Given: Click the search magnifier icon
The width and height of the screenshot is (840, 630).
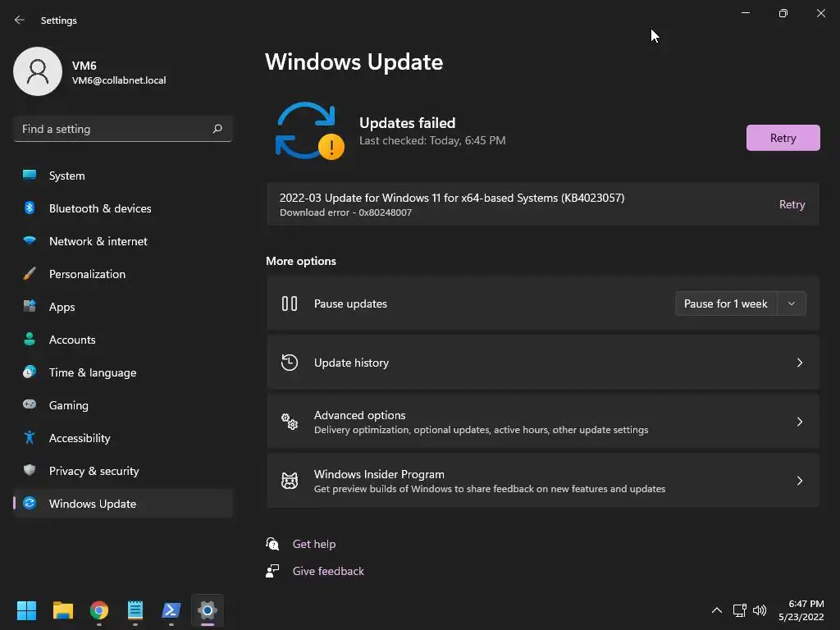Looking at the screenshot, I should [217, 129].
